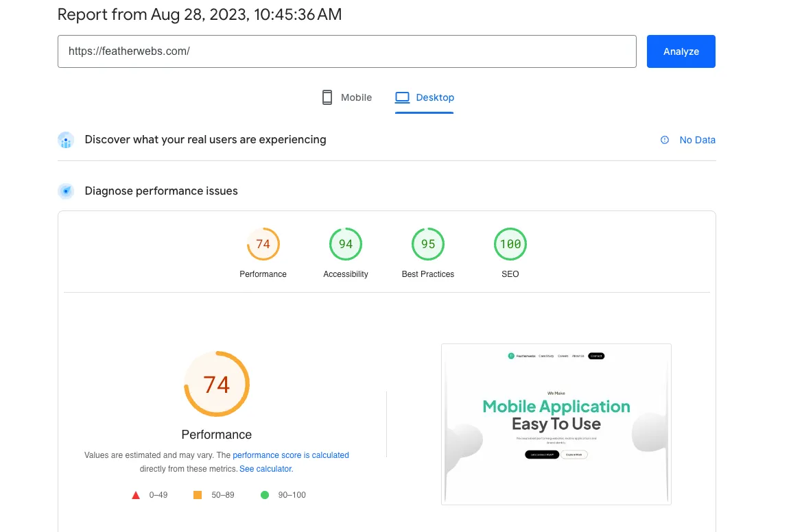Select the 100 SEO score gauge

[x=510, y=243]
